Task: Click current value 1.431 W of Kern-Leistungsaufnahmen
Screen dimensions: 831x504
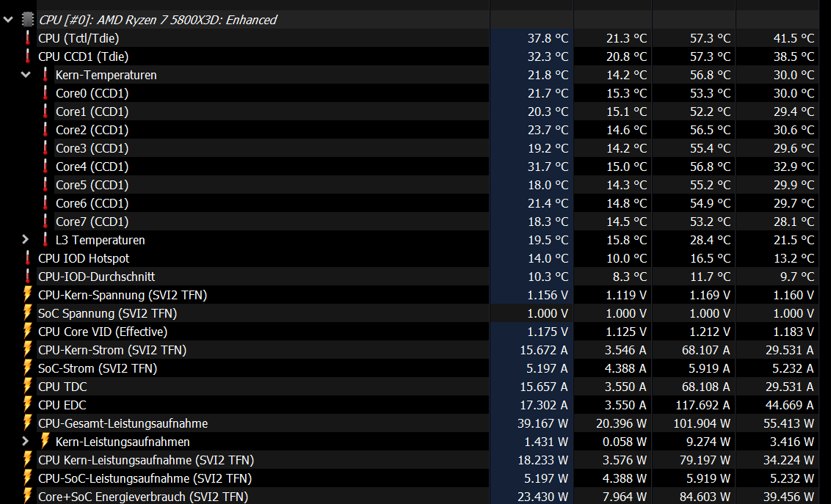Action: pyautogui.click(x=546, y=442)
